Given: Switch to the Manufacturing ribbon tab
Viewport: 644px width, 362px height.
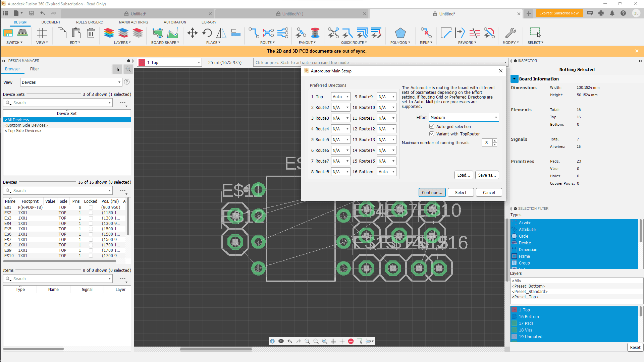Looking at the screenshot, I should (133, 22).
